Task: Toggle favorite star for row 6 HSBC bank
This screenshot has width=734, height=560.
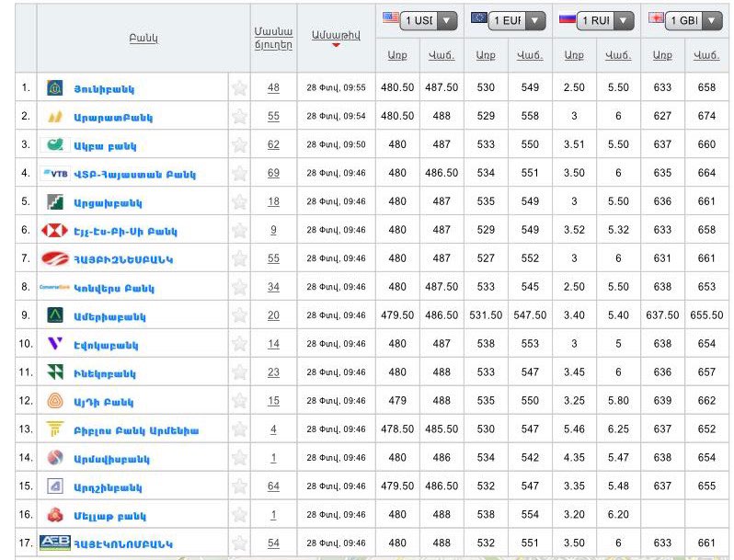Action: pyautogui.click(x=239, y=230)
